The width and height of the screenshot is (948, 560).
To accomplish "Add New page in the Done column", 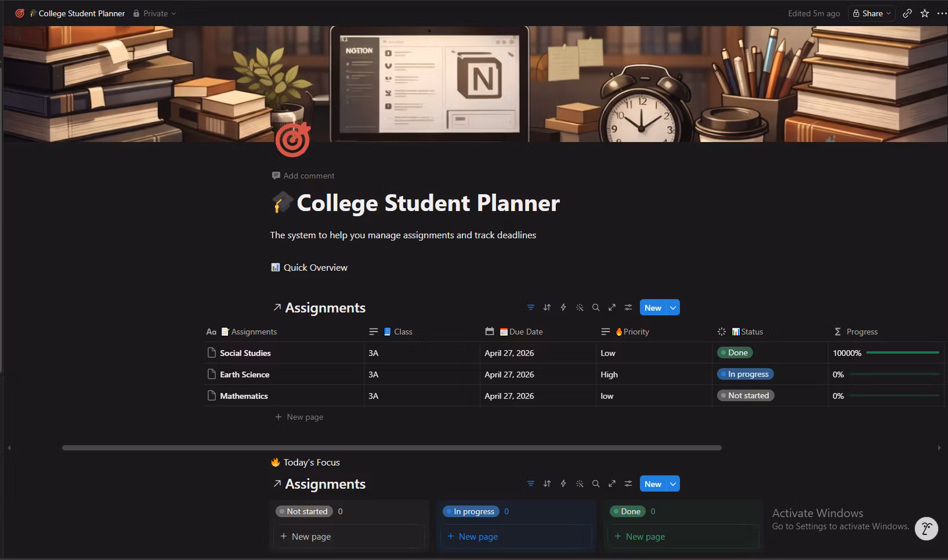I will (645, 537).
